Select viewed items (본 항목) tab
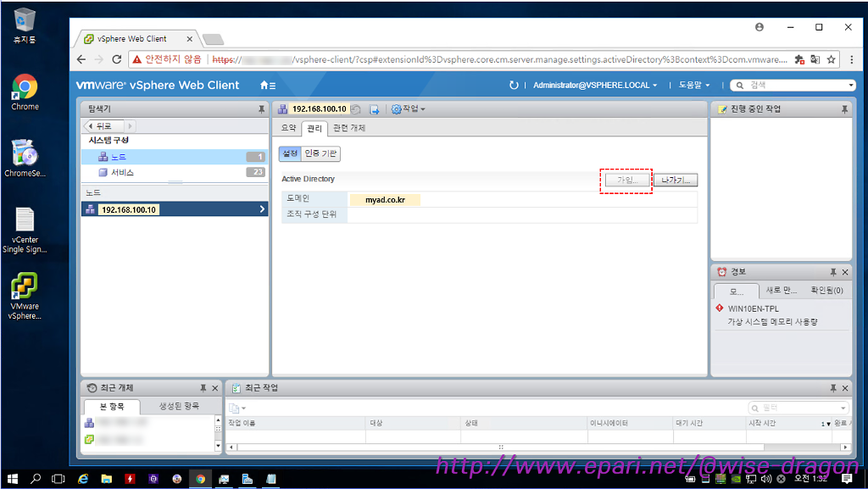The width and height of the screenshot is (868, 489). pyautogui.click(x=112, y=407)
